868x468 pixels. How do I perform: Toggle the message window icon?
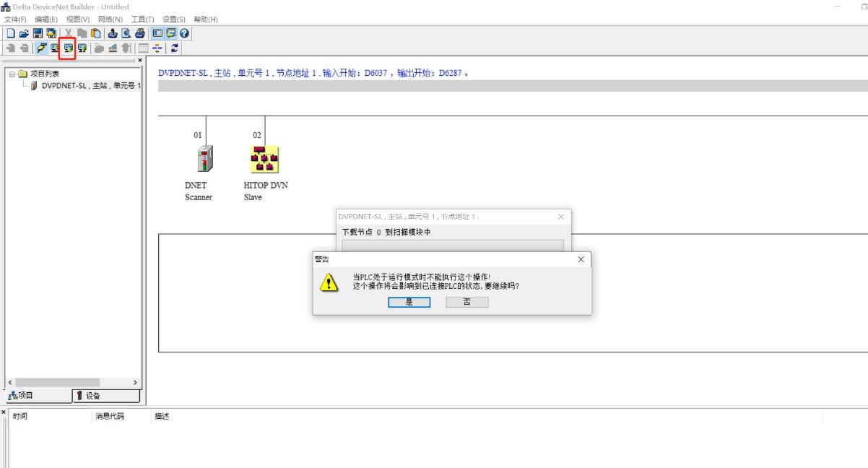tap(171, 33)
